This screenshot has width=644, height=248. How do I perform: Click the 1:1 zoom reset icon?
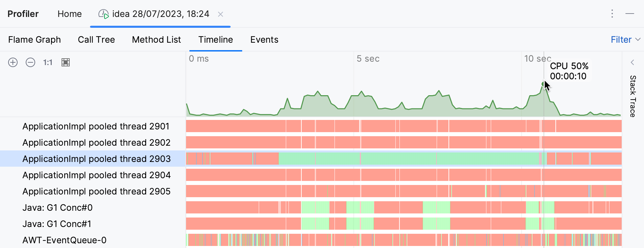click(47, 62)
